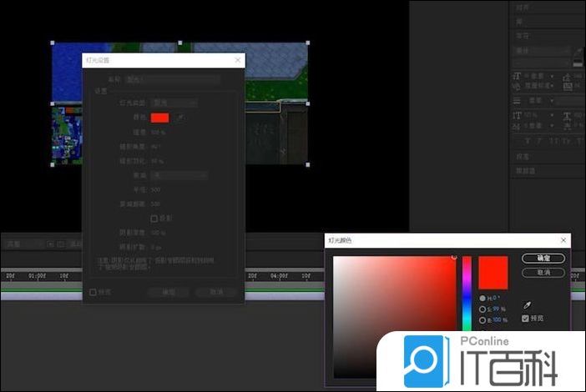Image resolution: width=586 pixels, height=392 pixels.
Task: Click 取消 in the light settings dialog
Action: (216, 292)
